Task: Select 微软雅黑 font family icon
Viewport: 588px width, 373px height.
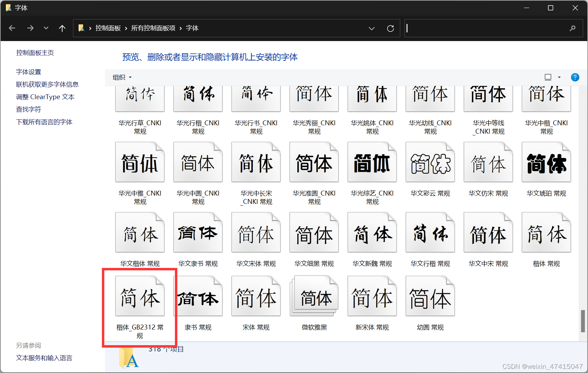Action: point(314,296)
